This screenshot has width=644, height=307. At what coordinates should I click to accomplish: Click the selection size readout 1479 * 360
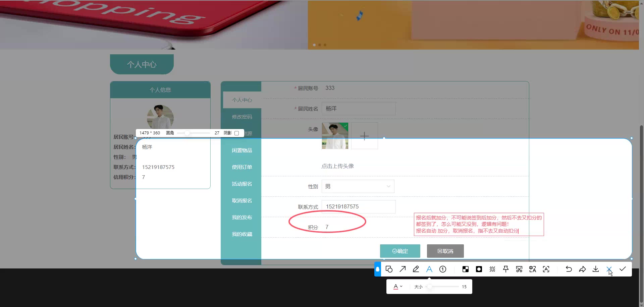pos(150,133)
